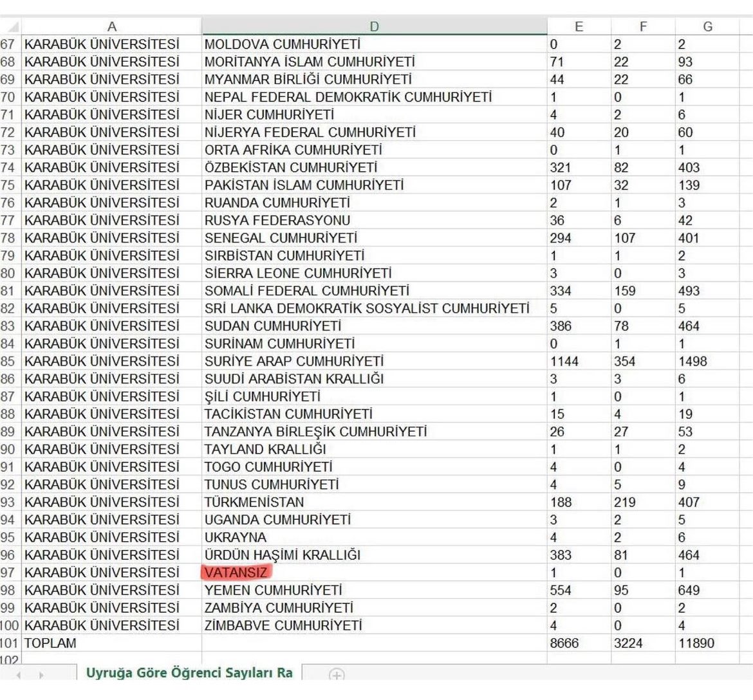Select column G header
The image size is (753, 700).
[x=707, y=26]
